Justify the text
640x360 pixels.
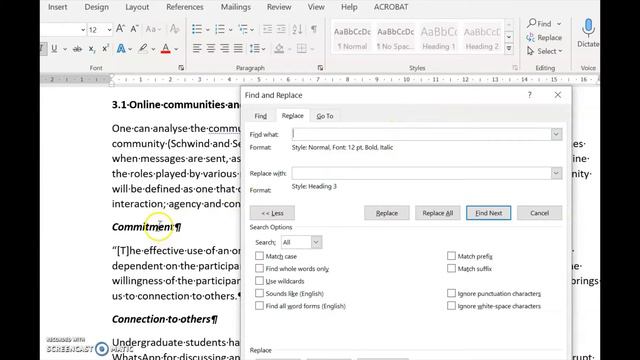tap(238, 49)
